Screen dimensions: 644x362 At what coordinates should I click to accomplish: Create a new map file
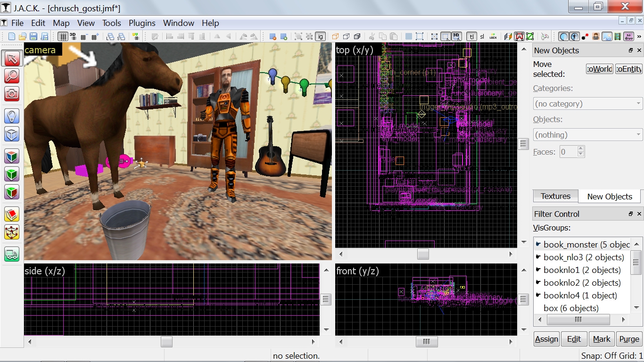(x=11, y=36)
